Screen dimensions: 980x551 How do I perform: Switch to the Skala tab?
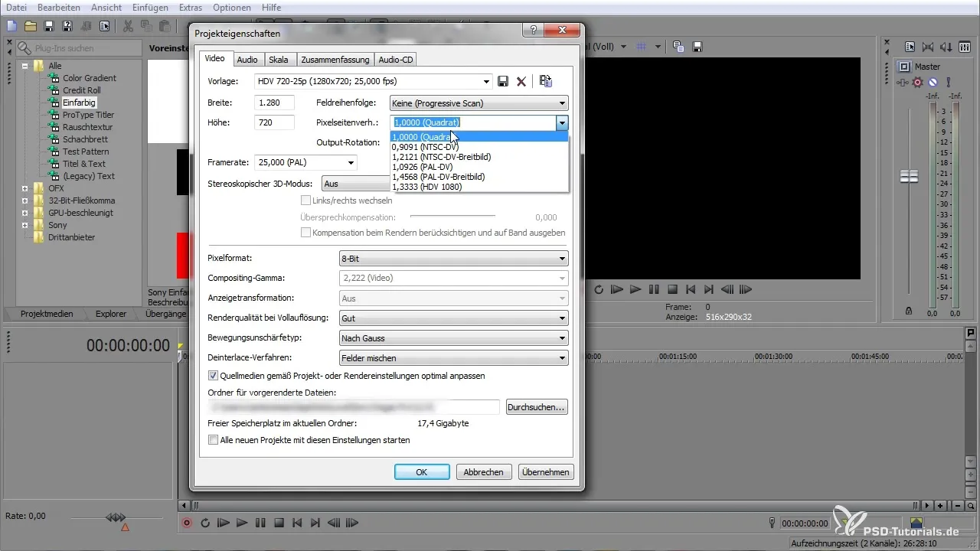(279, 60)
